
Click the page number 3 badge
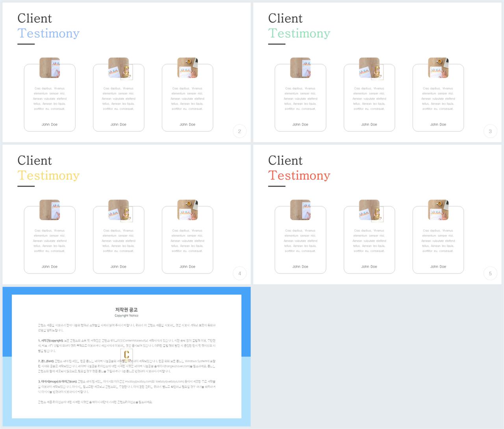click(490, 131)
